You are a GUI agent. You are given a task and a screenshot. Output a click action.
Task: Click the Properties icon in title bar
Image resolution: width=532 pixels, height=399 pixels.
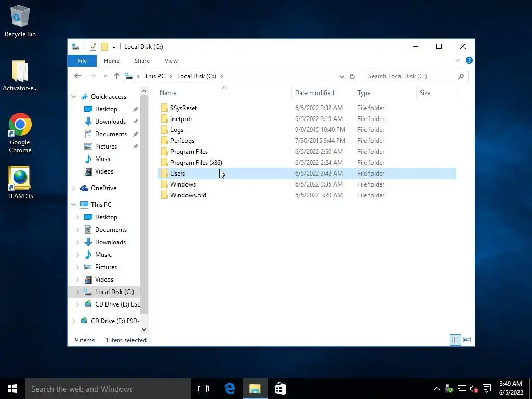point(93,47)
